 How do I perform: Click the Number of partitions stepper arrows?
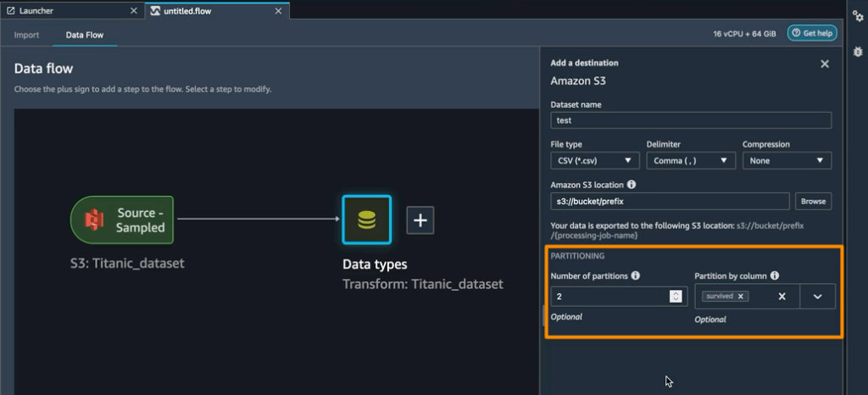coord(676,297)
